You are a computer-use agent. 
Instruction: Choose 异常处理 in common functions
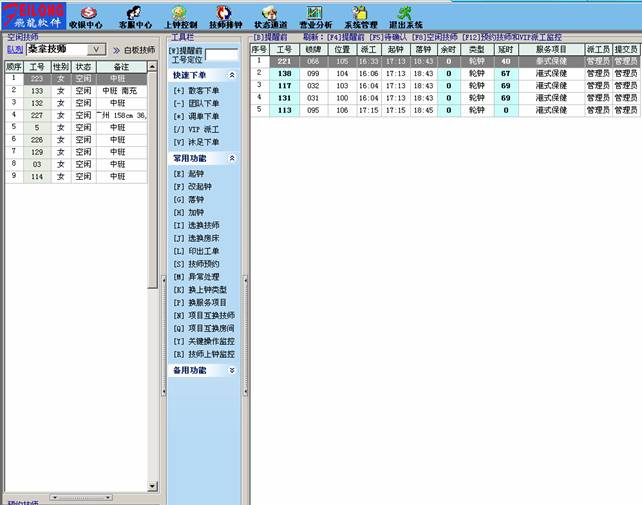point(203,276)
